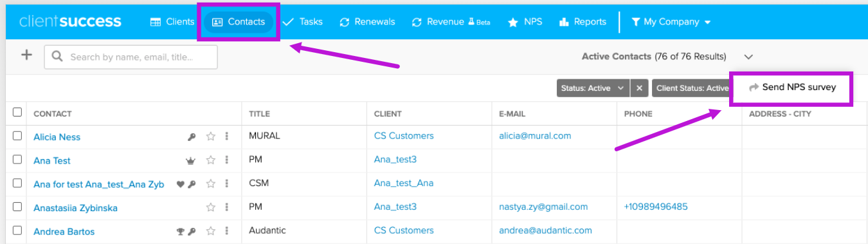This screenshot has width=868, height=244.
Task: Focus the search by name, email, title field
Action: tap(131, 57)
